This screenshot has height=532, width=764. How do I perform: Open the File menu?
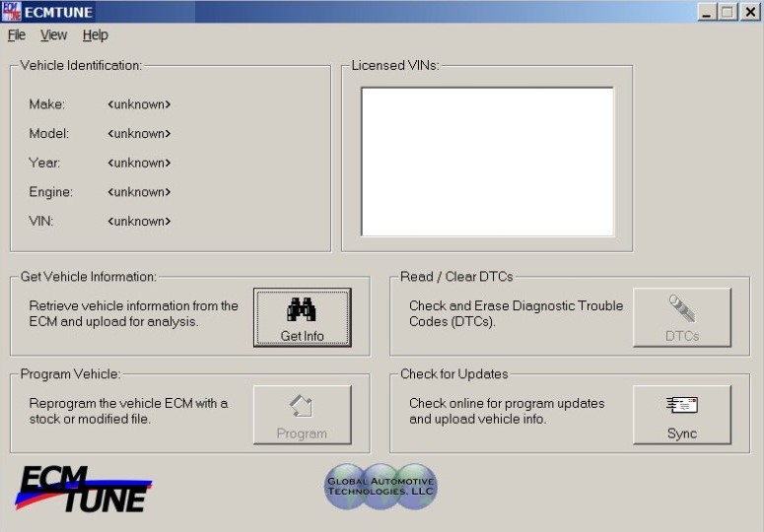tap(17, 35)
